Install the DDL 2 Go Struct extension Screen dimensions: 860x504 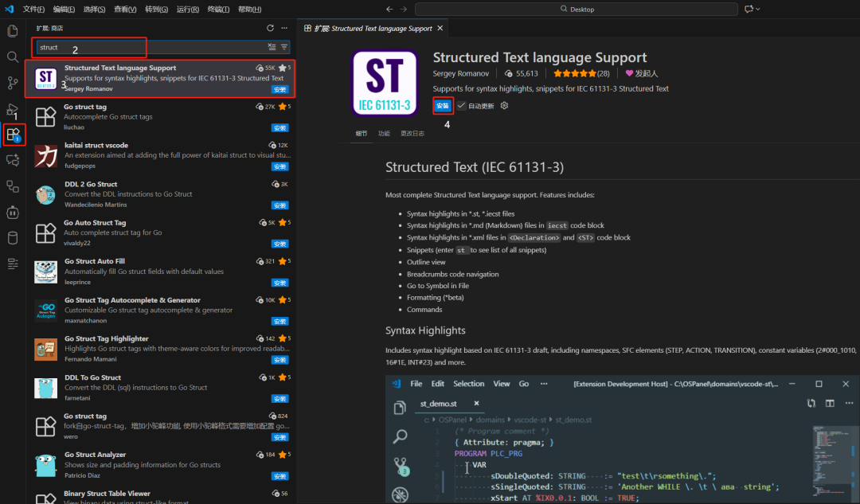pos(279,205)
